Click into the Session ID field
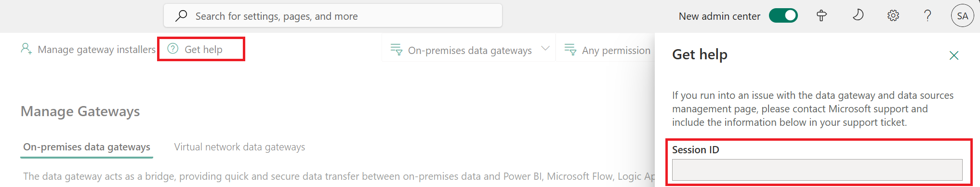 point(817,170)
